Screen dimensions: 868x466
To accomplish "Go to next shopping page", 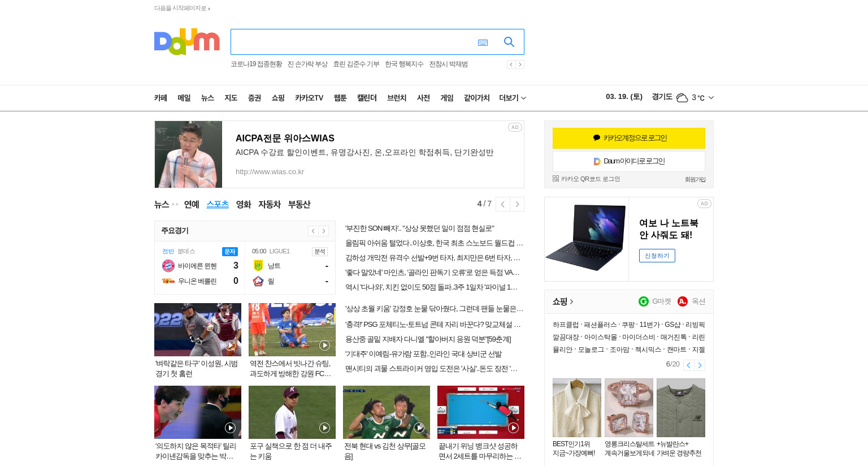I will tap(700, 365).
